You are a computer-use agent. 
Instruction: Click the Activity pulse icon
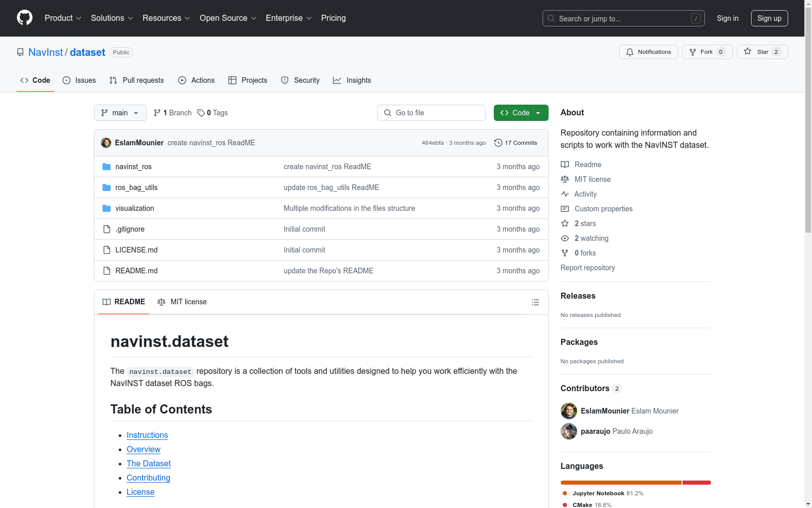tap(565, 194)
